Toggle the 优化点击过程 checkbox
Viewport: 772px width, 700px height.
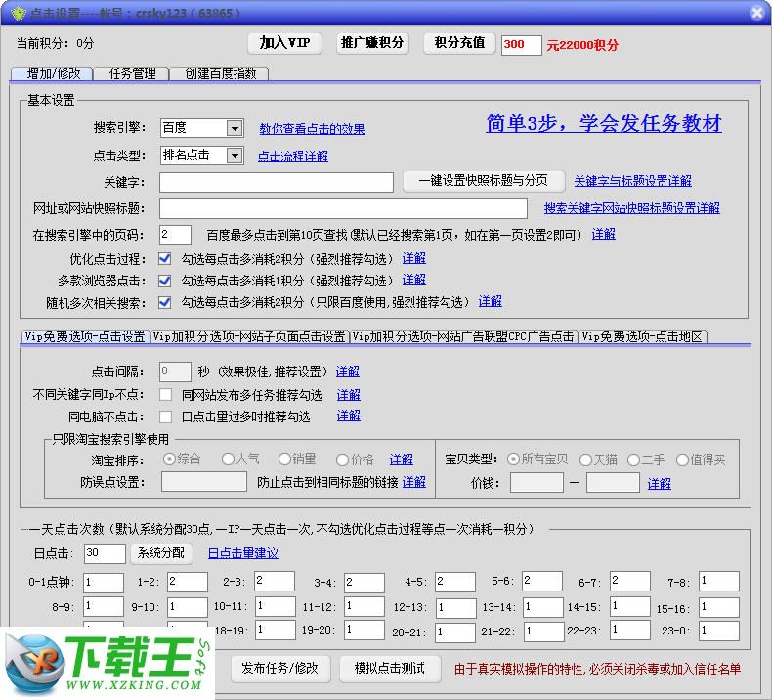click(165, 259)
